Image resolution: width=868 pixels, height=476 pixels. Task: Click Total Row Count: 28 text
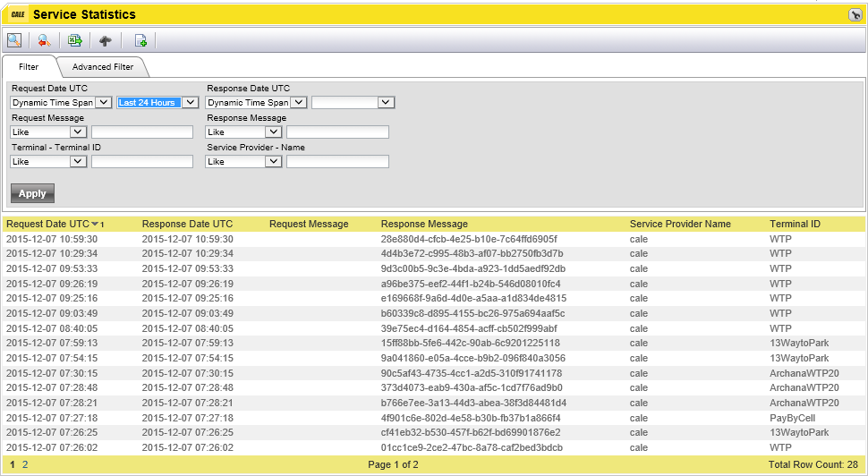[813, 464]
